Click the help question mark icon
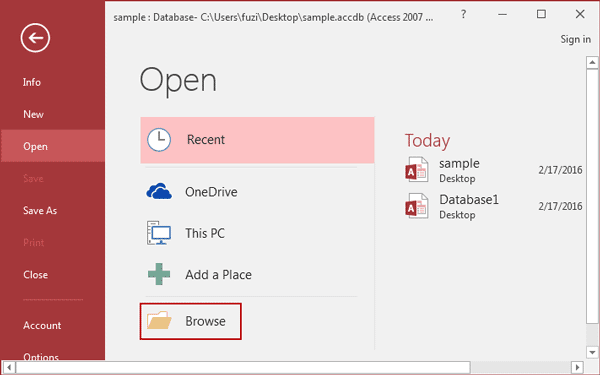This screenshot has height=375, width=600. click(x=463, y=15)
